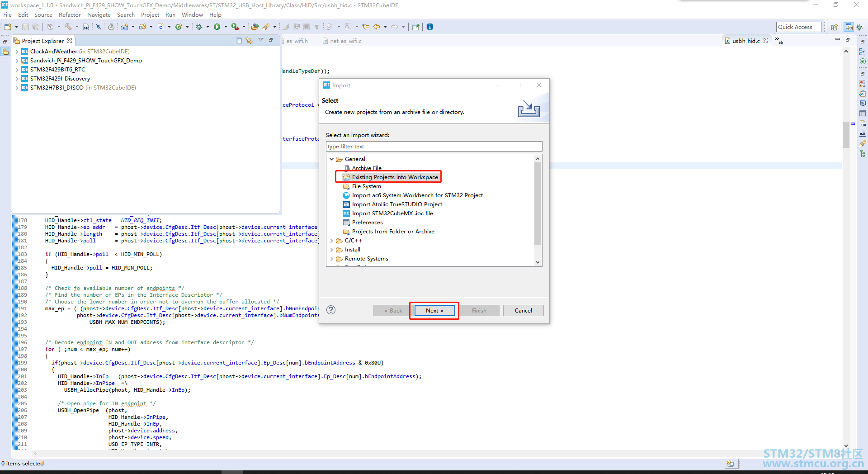Open the Build Targets icon on right sidebar
The height and width of the screenshot is (474, 868).
coord(863,61)
